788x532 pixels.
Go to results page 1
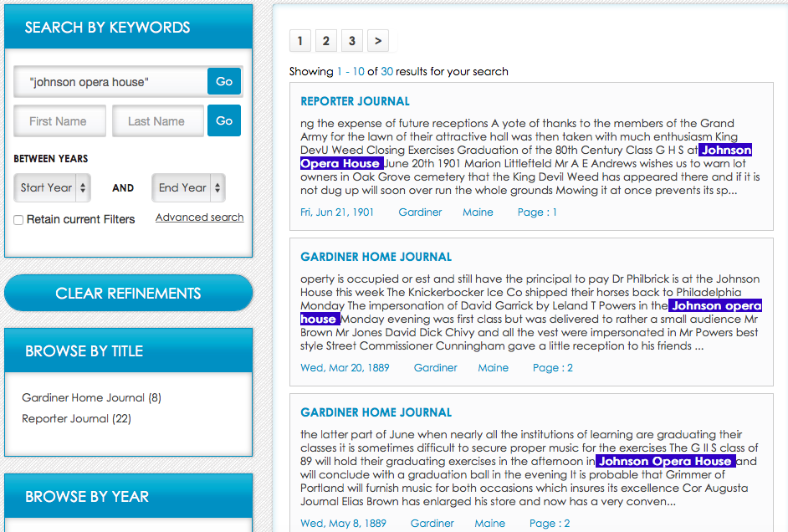300,41
